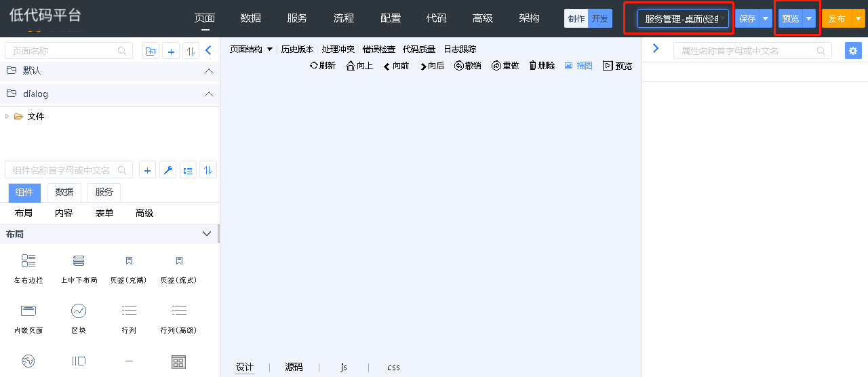The height and width of the screenshot is (377, 868).
Task: Click the 向前 toolbar item
Action: point(396,66)
